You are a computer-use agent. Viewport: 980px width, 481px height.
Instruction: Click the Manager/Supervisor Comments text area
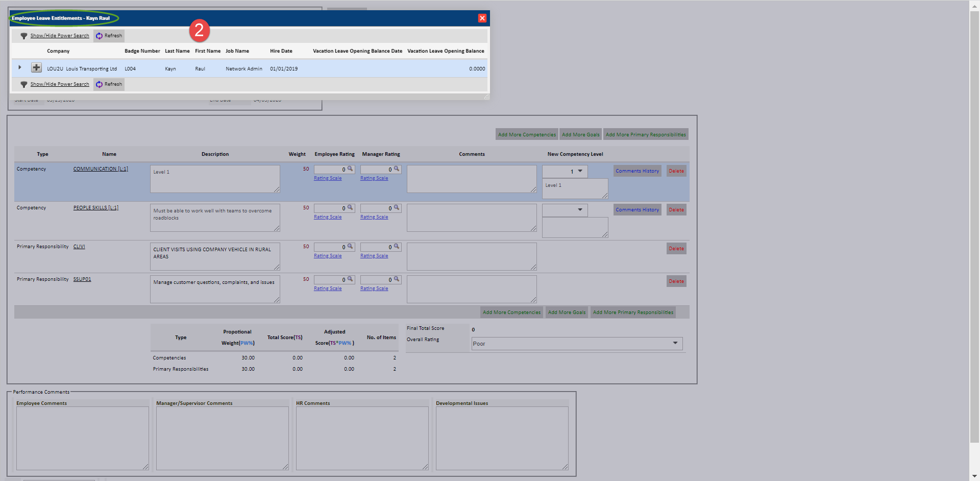[223, 438]
